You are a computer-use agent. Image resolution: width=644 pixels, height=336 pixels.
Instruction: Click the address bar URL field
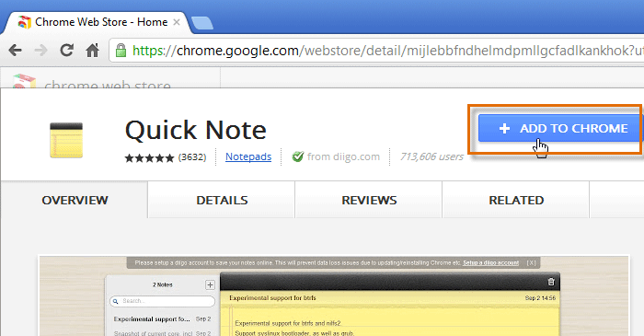tap(377, 51)
